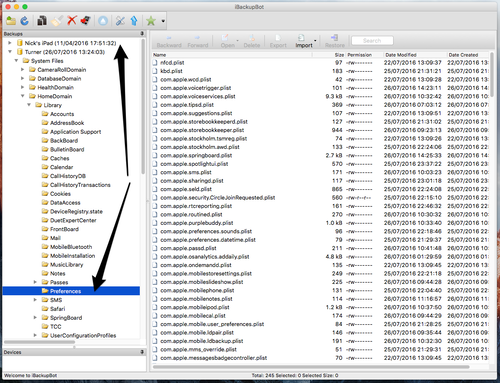Click the Open toolbar button
This screenshot has width=500, height=383.
(x=227, y=42)
